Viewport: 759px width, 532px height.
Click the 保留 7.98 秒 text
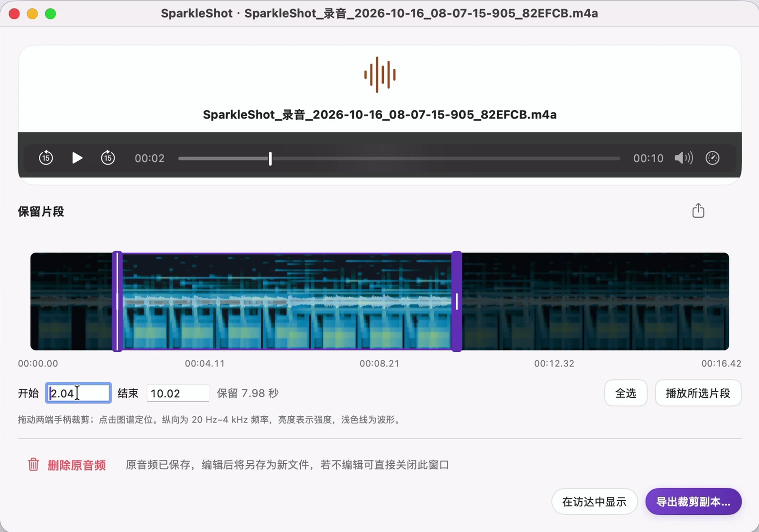pos(248,393)
